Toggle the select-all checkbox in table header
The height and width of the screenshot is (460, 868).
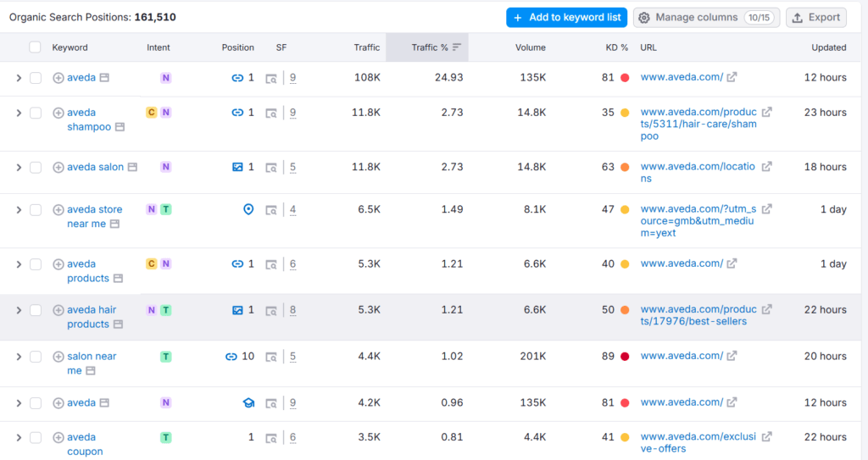pos(35,47)
